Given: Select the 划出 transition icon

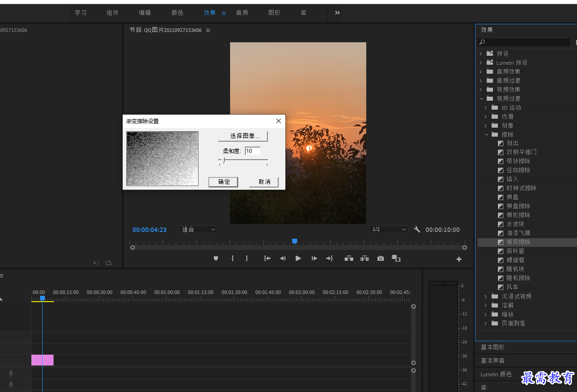Looking at the screenshot, I should (x=501, y=143).
